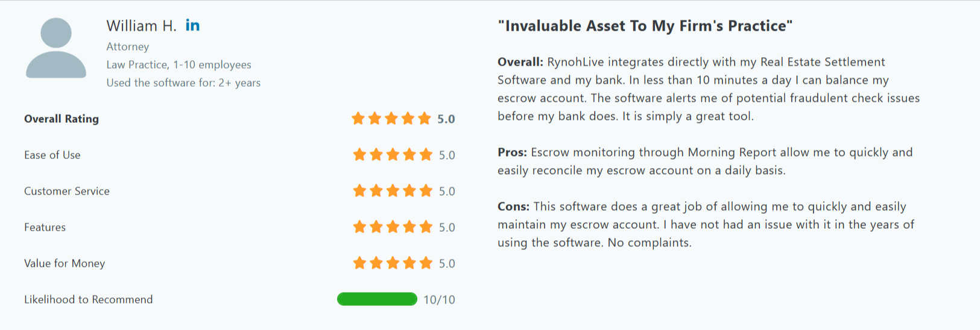
Task: Click the 10/10 recommendation score
Action: pyautogui.click(x=439, y=299)
